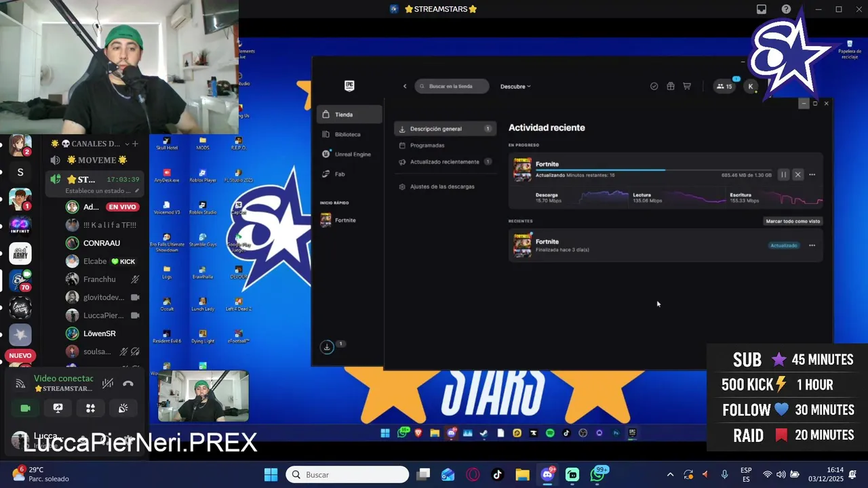
Task: Go back with the Epic launcher arrow
Action: pyautogui.click(x=405, y=86)
